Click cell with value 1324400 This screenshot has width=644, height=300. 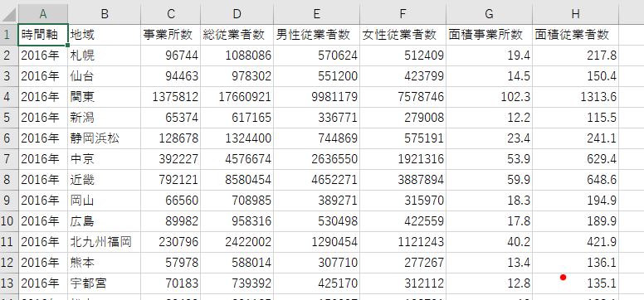237,138
